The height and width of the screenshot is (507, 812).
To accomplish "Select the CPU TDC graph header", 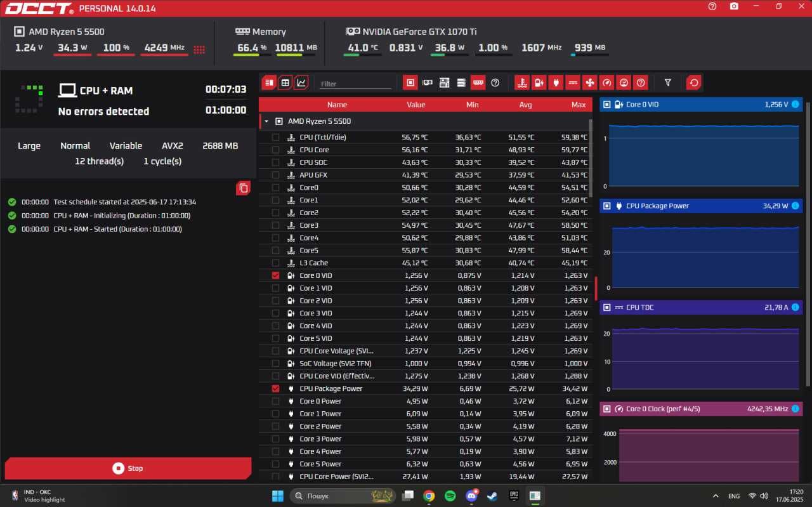I will pyautogui.click(x=701, y=307).
